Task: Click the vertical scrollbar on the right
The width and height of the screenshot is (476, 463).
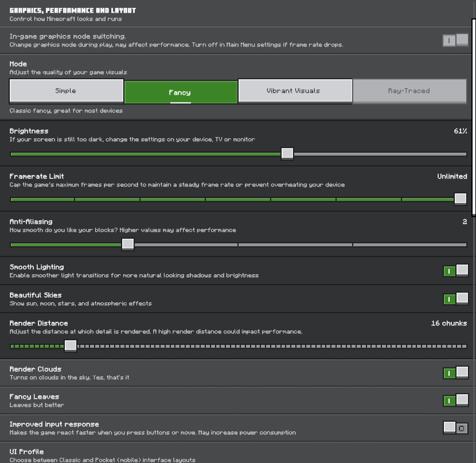Action: 474,117
